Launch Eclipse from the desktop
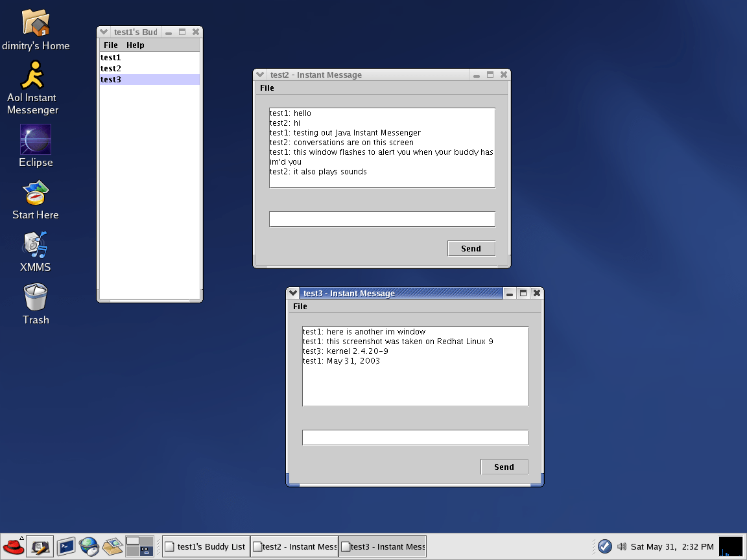Viewport: 747px width, 560px height. tap(35, 137)
